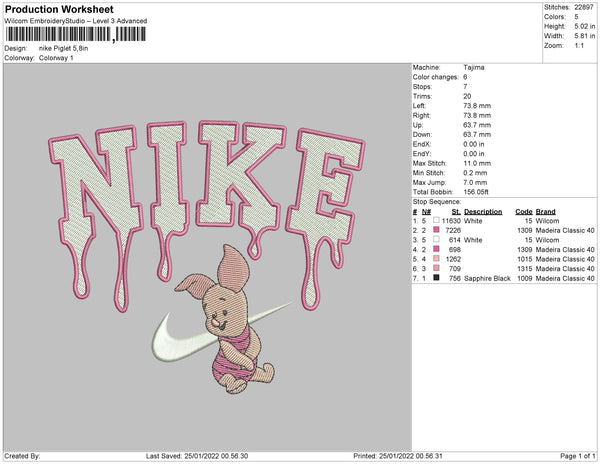Click the Stitches value 22897
This screenshot has height=464, width=600.
point(584,7)
